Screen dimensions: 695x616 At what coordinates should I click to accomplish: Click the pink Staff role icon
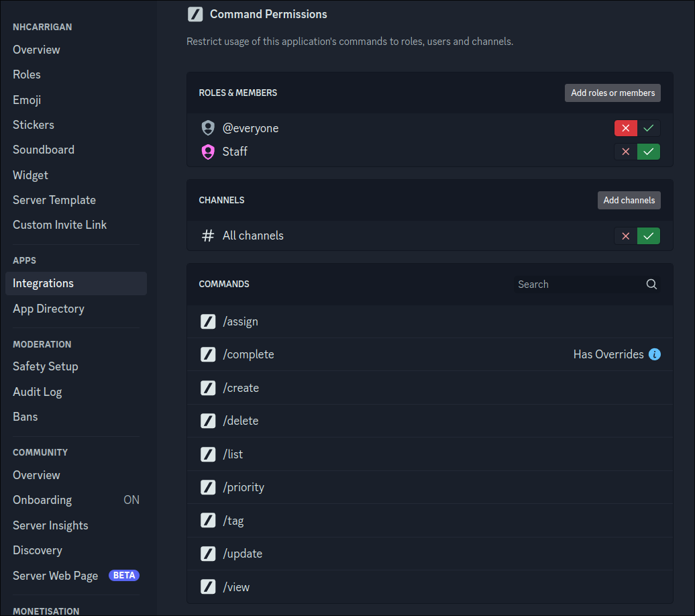coord(208,152)
